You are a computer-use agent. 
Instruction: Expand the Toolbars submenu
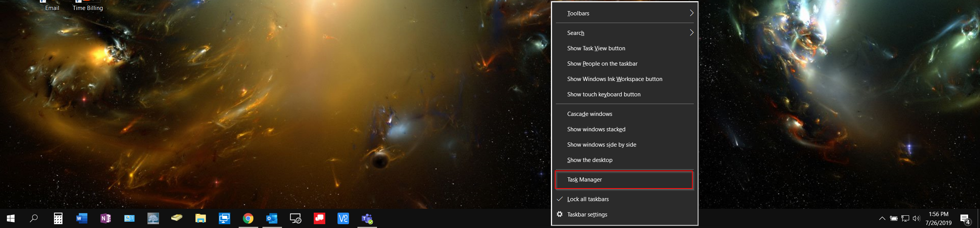coord(624,13)
